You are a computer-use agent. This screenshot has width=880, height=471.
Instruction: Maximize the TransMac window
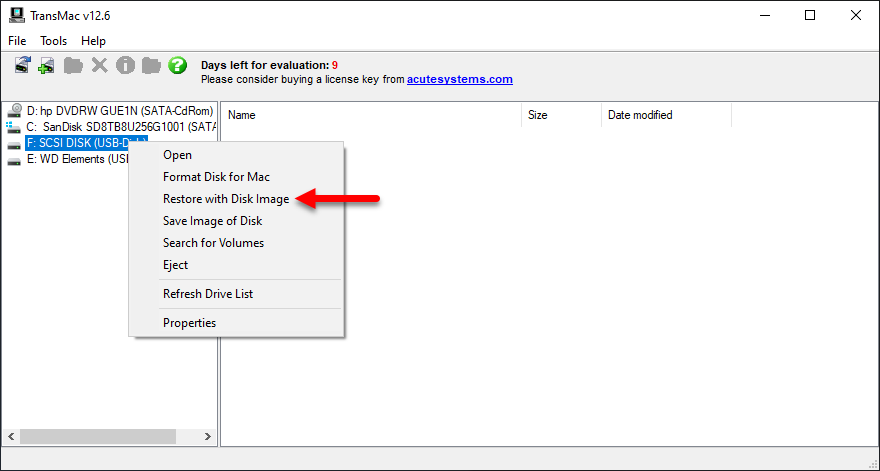tap(810, 15)
